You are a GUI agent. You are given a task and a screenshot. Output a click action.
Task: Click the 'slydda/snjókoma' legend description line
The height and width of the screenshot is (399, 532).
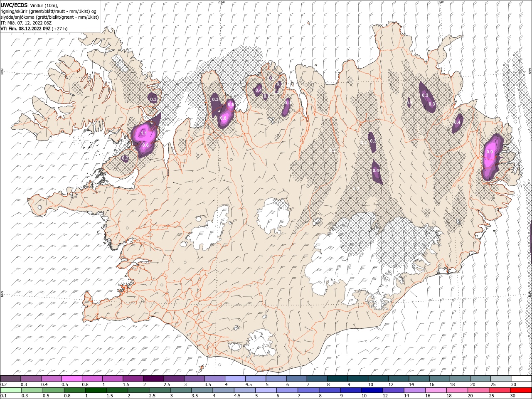tap(49, 17)
